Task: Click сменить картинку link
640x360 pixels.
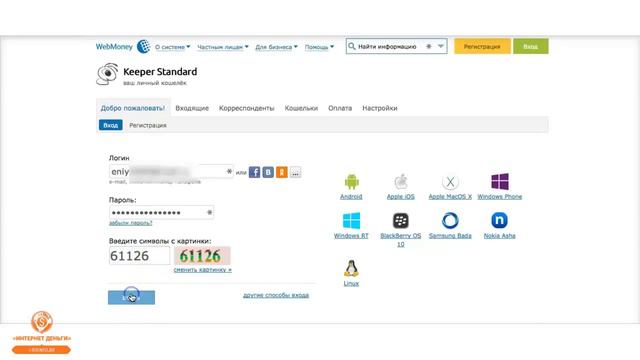Action: pyautogui.click(x=202, y=270)
